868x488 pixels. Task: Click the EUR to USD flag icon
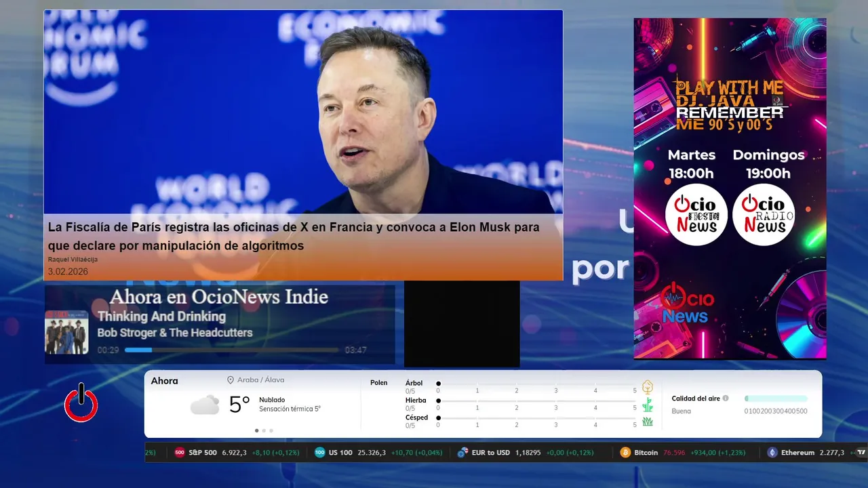(463, 453)
